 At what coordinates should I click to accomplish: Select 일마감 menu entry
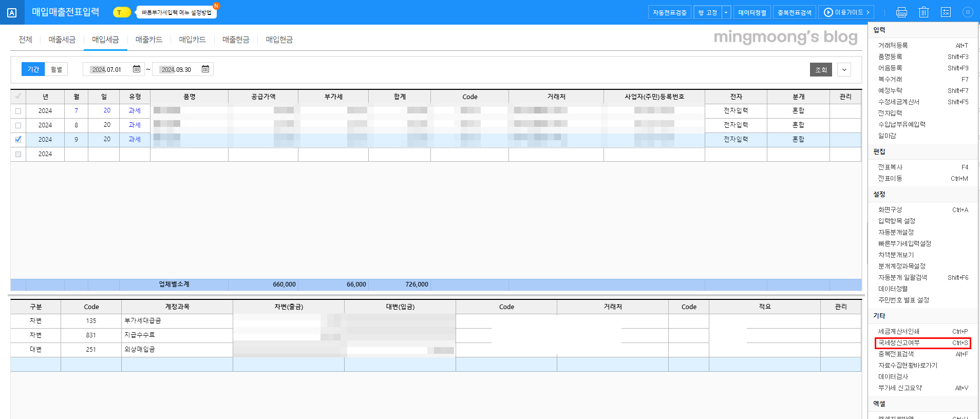(x=887, y=136)
